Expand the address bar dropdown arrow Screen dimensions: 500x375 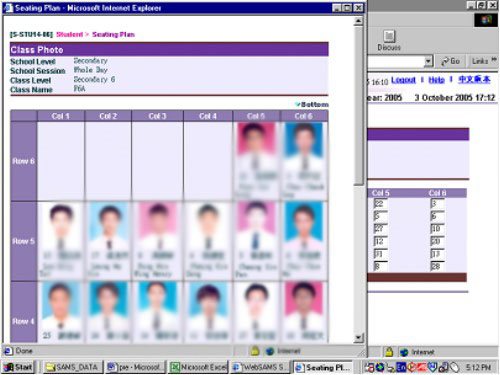pos(428,61)
